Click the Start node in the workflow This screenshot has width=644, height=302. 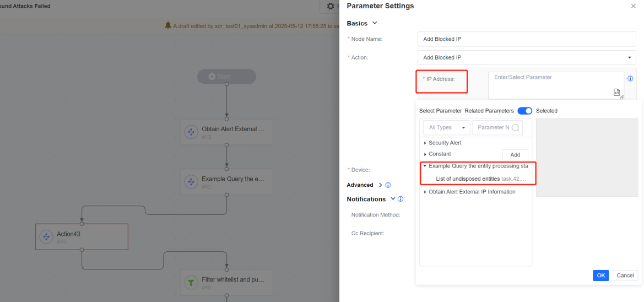coord(226,77)
